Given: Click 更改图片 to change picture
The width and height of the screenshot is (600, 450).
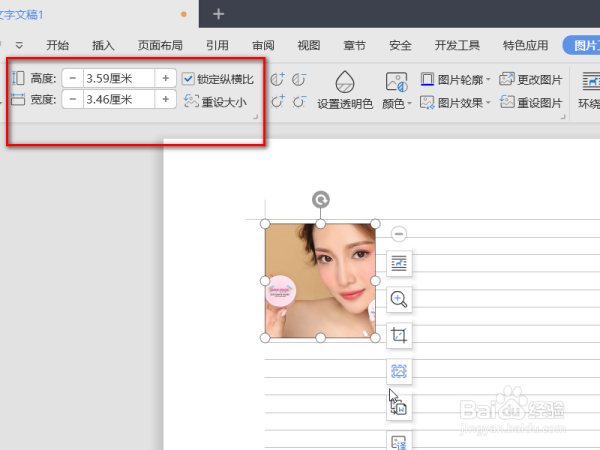Looking at the screenshot, I should 531,80.
